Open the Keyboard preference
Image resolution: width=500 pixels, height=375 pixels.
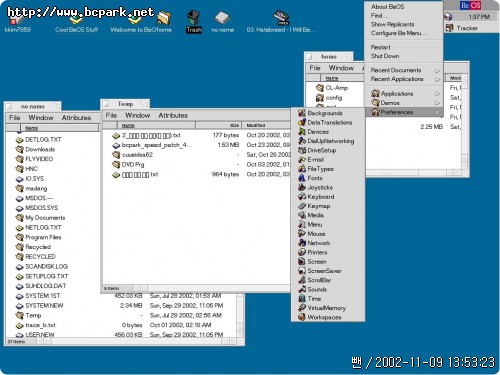[328, 197]
